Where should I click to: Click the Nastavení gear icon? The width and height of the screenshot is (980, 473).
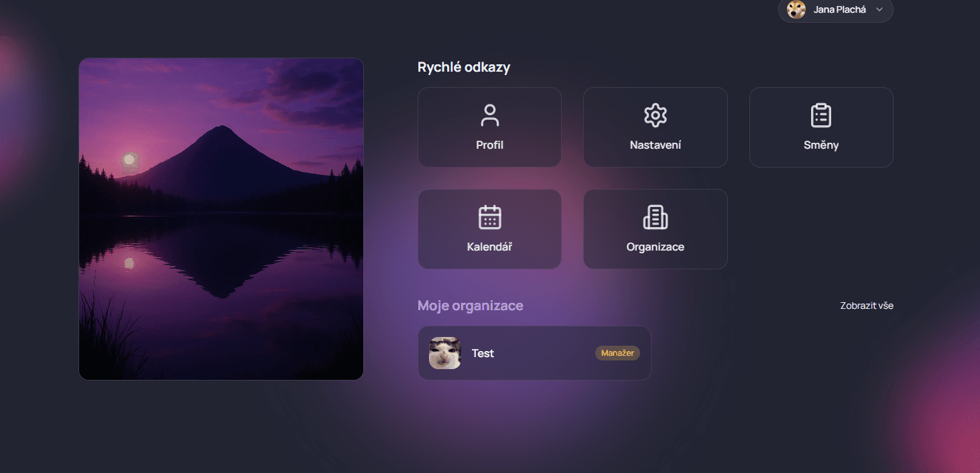(x=655, y=115)
